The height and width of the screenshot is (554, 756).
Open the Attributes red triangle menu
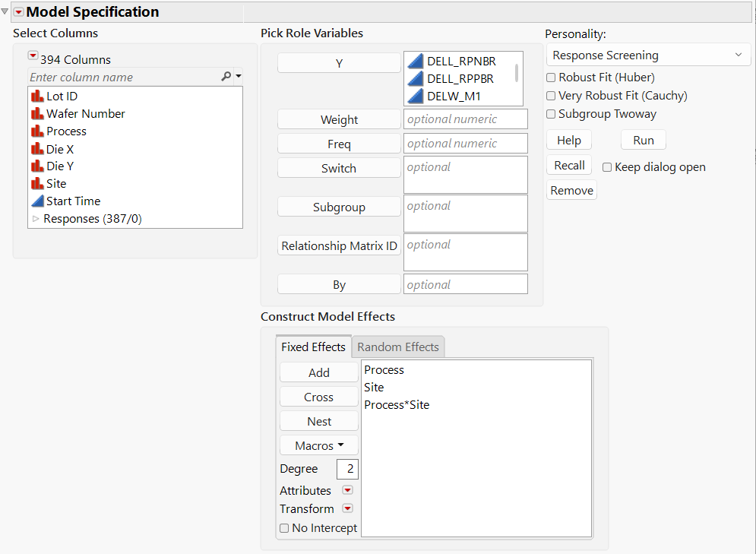[347, 490]
